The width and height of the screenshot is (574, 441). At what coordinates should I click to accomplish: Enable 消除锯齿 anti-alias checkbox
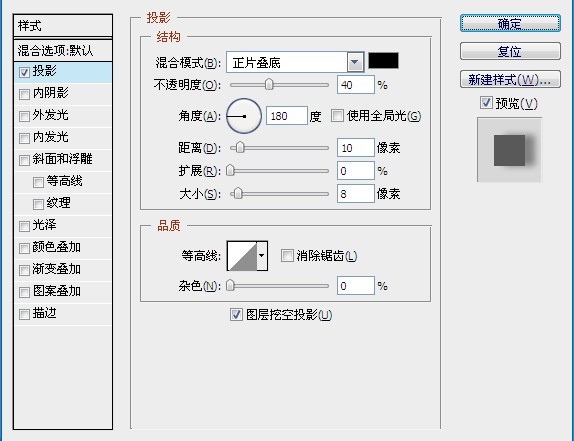pos(287,255)
